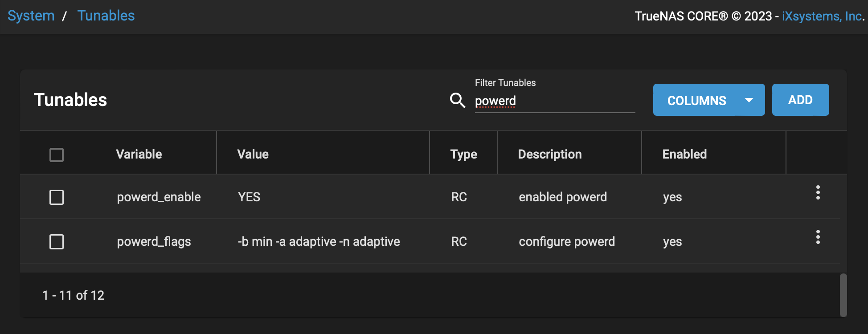868x334 pixels.
Task: Click the search magnifier icon
Action: click(457, 100)
